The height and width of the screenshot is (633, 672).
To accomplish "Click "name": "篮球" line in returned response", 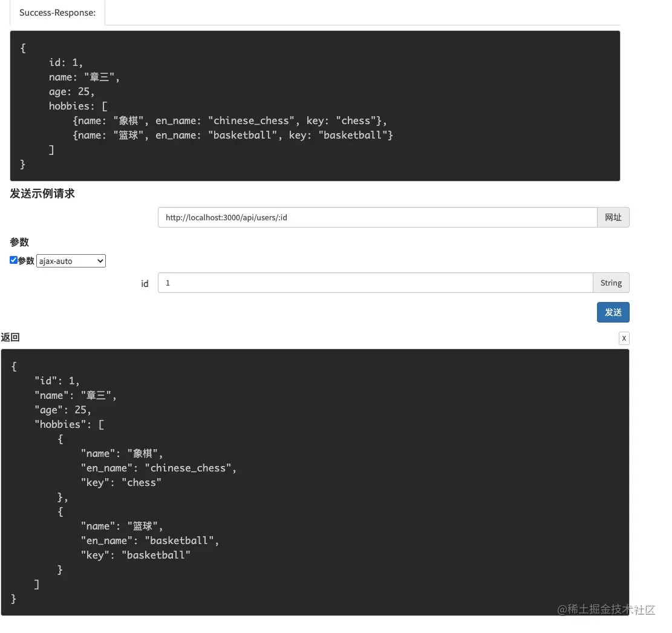I will (122, 526).
